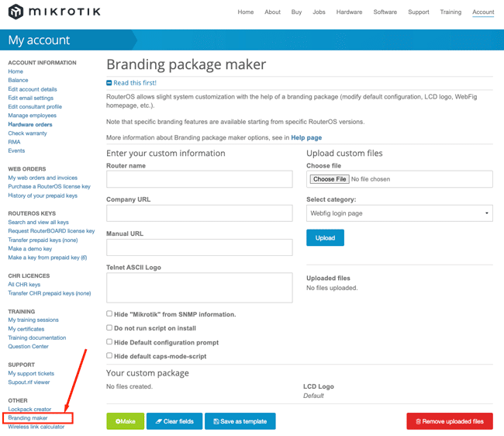The width and height of the screenshot is (504, 436).
Task: Open Software menu item
Action: (x=385, y=12)
